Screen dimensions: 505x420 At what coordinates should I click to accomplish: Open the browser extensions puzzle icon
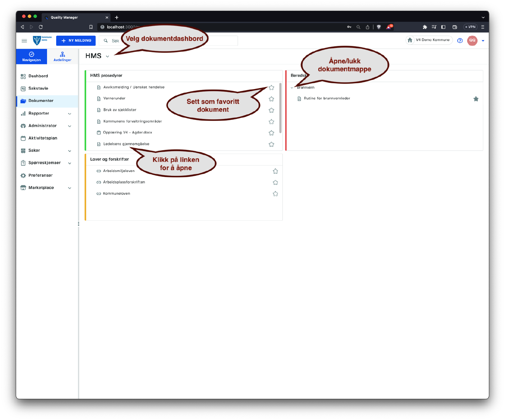[425, 27]
